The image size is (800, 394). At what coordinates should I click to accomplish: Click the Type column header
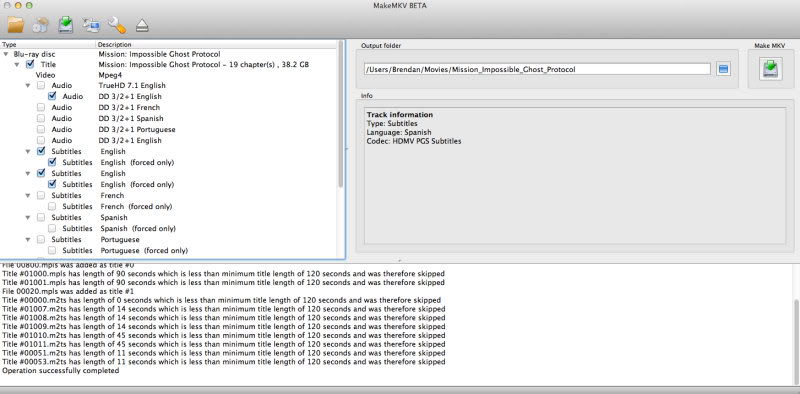(x=48, y=44)
